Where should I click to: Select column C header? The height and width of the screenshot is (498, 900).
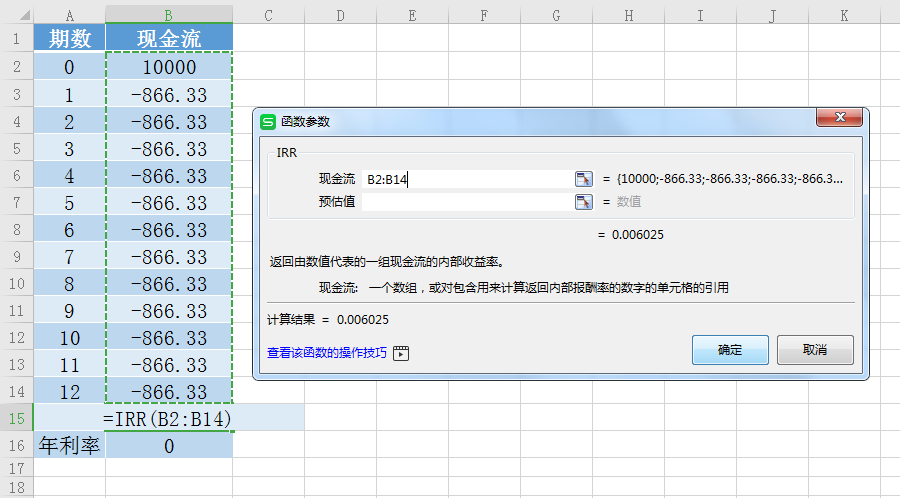(269, 15)
